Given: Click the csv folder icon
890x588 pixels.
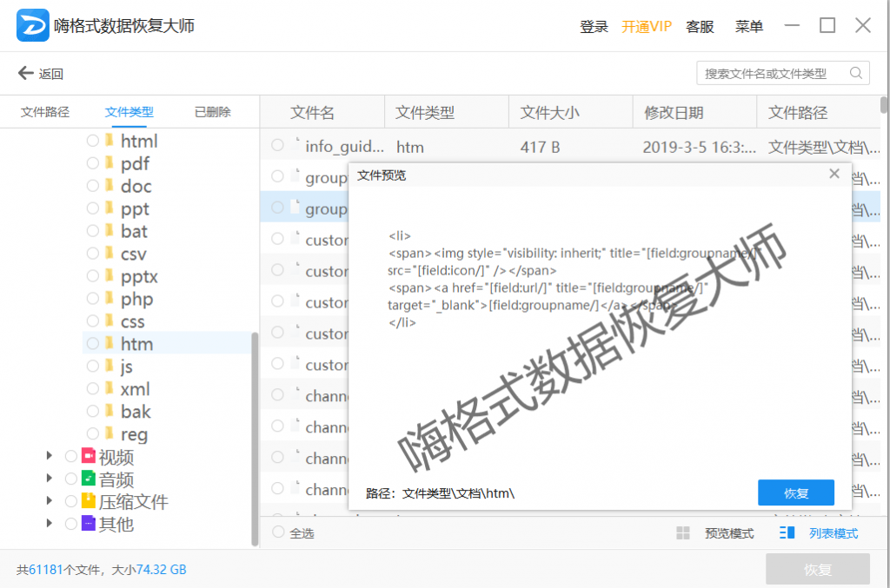Looking at the screenshot, I should point(110,253).
